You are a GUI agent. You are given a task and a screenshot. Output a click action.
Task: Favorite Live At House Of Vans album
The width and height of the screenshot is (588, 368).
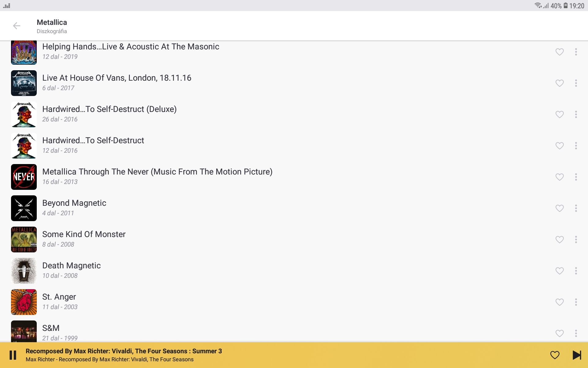(x=560, y=83)
